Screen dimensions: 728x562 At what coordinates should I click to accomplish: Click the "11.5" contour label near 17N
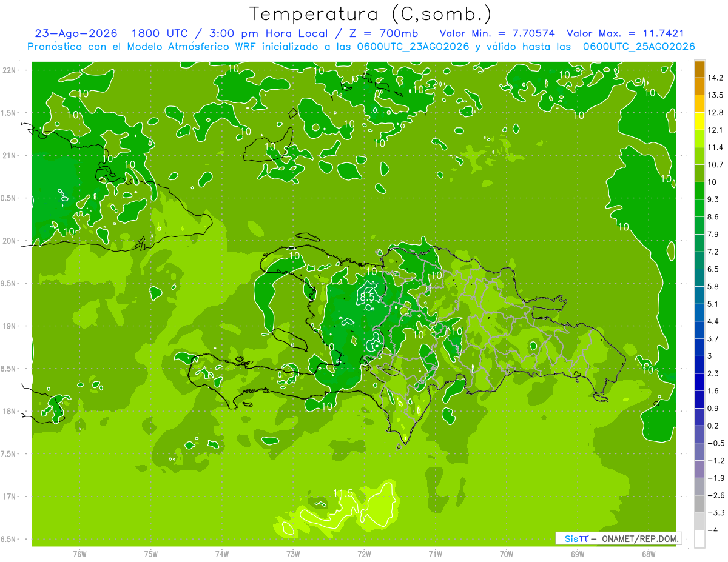tap(343, 493)
